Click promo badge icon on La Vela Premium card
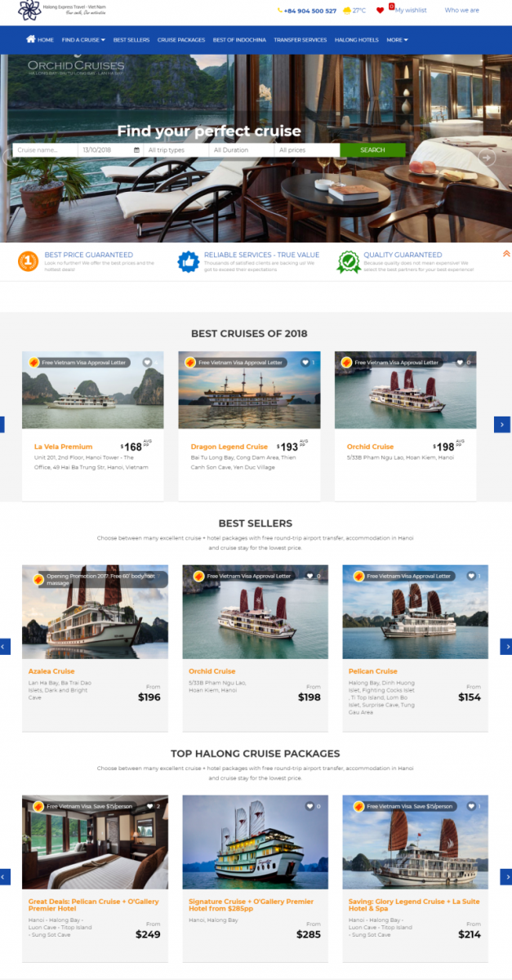512x980 pixels. pos(34,363)
